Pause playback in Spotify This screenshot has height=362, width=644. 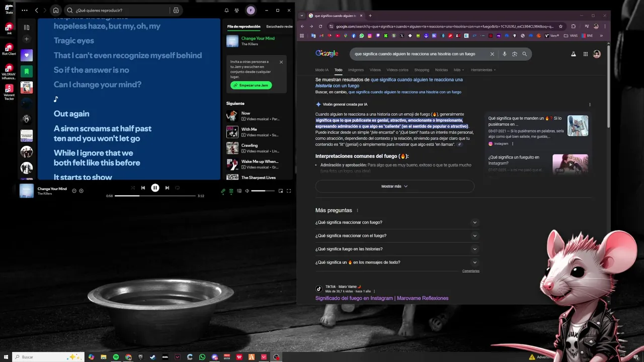coord(155,188)
